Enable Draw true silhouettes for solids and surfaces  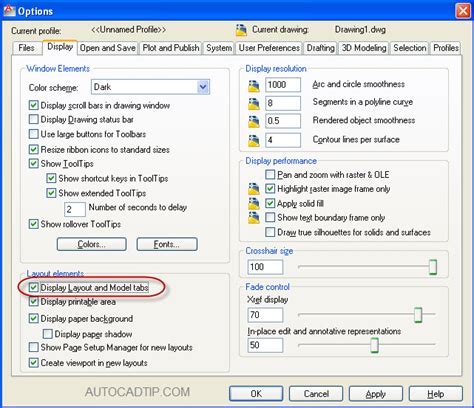(x=270, y=232)
